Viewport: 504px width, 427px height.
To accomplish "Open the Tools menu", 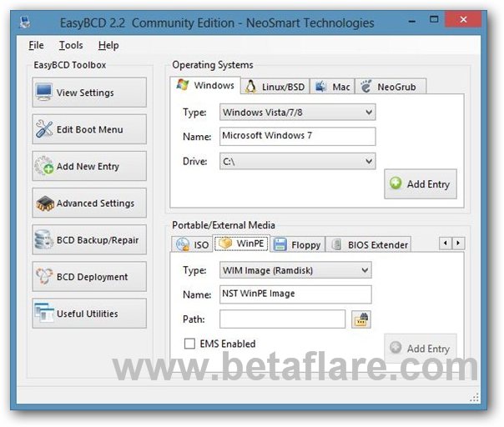I will click(71, 45).
